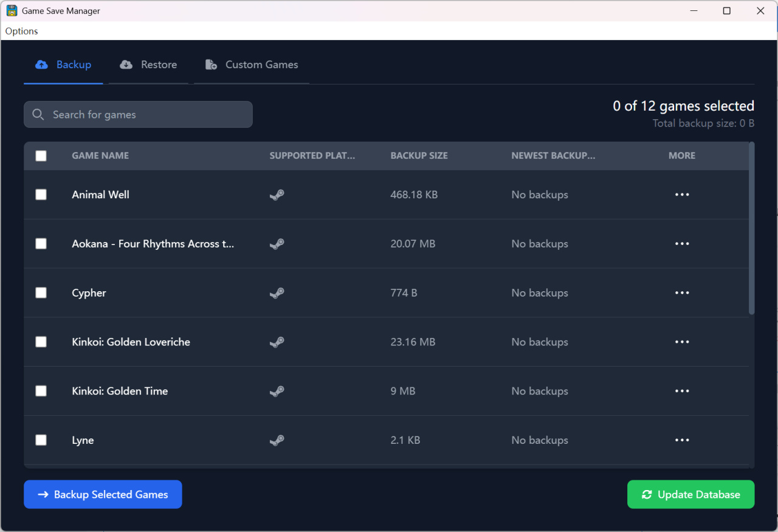The height and width of the screenshot is (532, 778).
Task: Click the Steam icon in the Cypher row
Action: [x=277, y=293]
